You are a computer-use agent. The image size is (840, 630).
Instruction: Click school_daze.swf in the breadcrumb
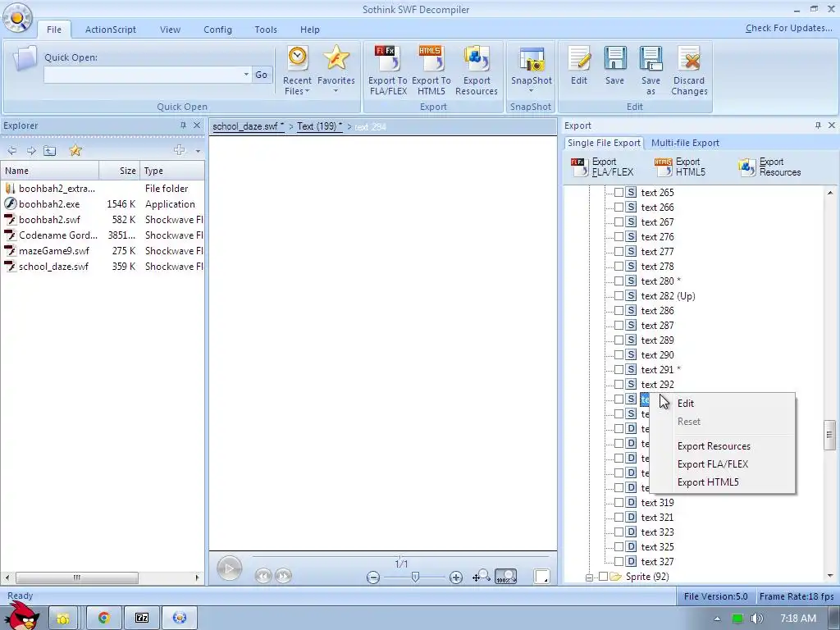coord(249,126)
